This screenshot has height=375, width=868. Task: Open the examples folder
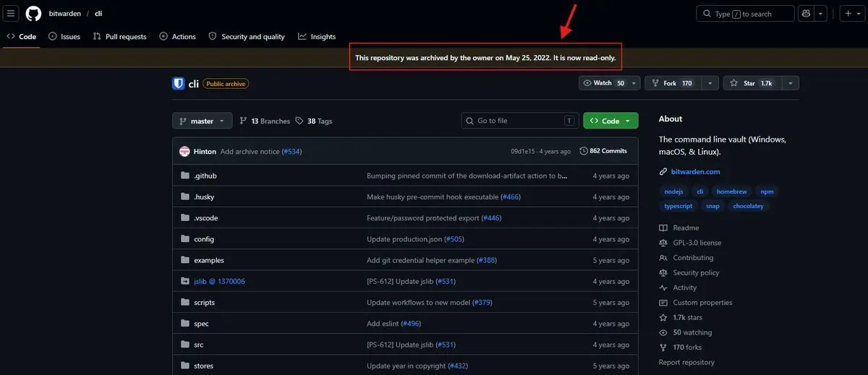(209, 260)
